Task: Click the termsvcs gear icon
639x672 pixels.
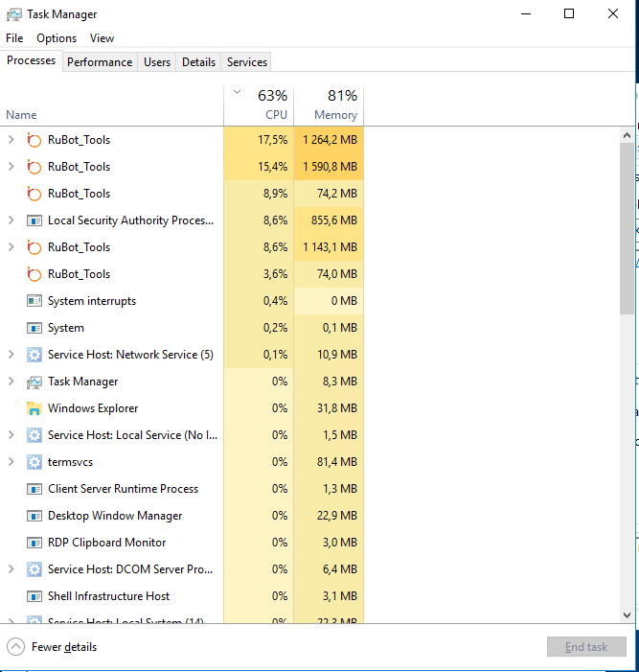Action: 34,462
